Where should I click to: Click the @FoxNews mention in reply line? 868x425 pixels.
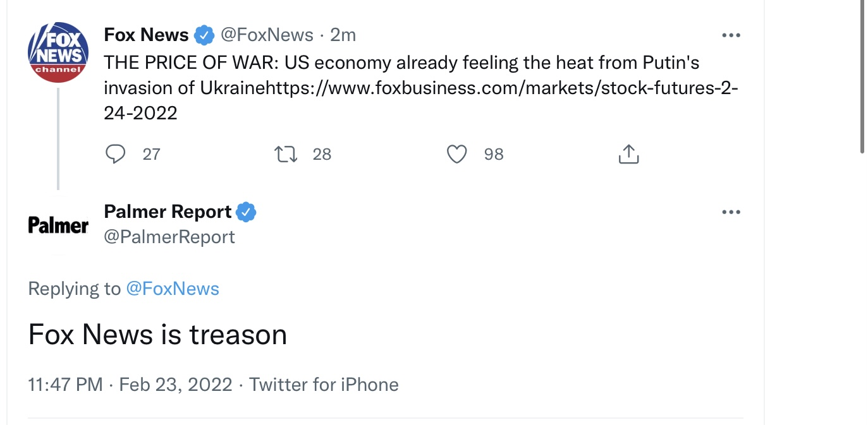pos(173,289)
